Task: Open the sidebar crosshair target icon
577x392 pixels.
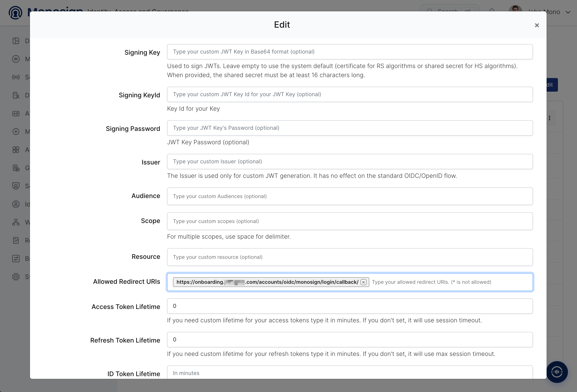Action: tap(16, 132)
